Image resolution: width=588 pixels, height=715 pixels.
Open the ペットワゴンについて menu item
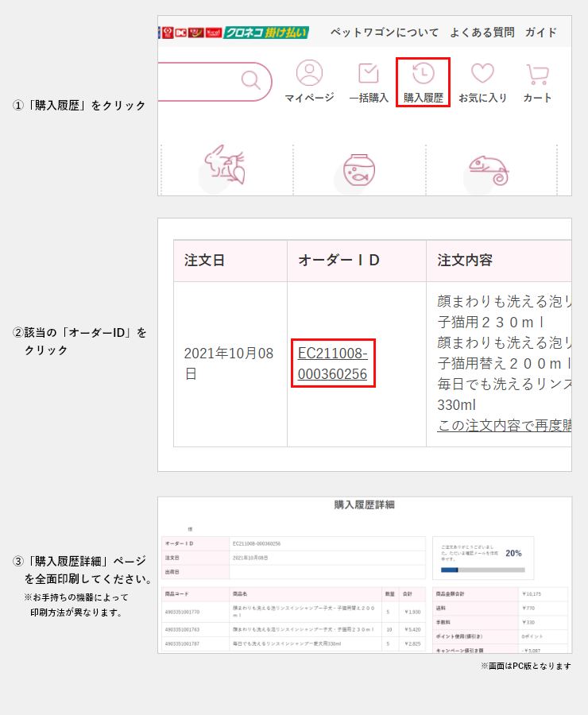coord(385,33)
